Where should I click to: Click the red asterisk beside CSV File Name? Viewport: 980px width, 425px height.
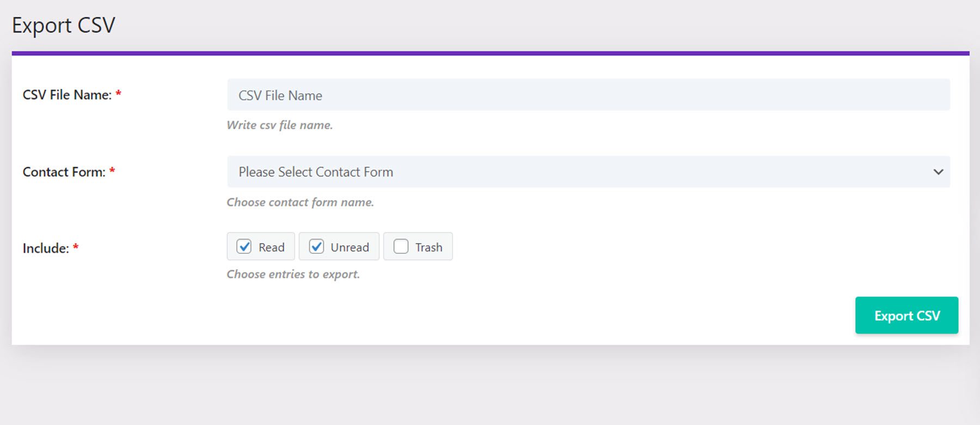click(x=118, y=94)
